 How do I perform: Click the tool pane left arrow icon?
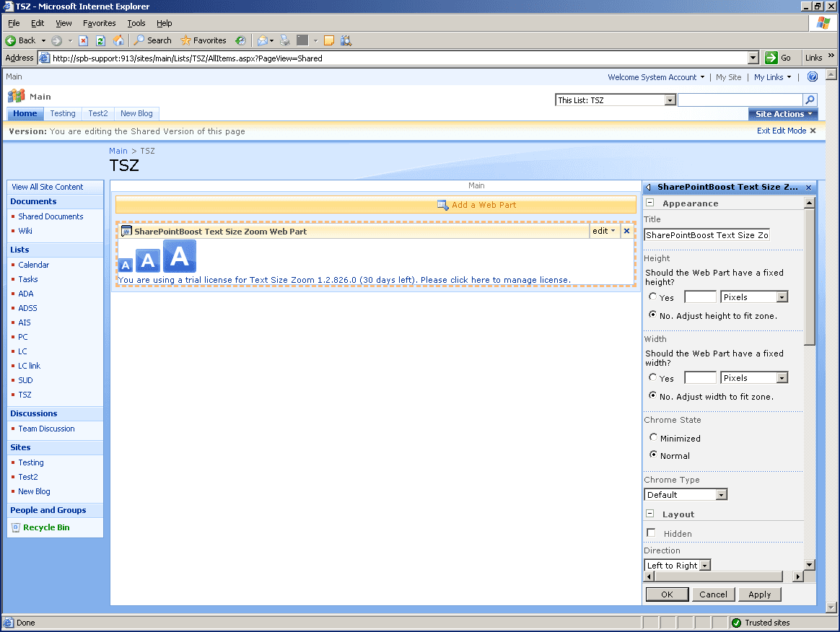648,187
